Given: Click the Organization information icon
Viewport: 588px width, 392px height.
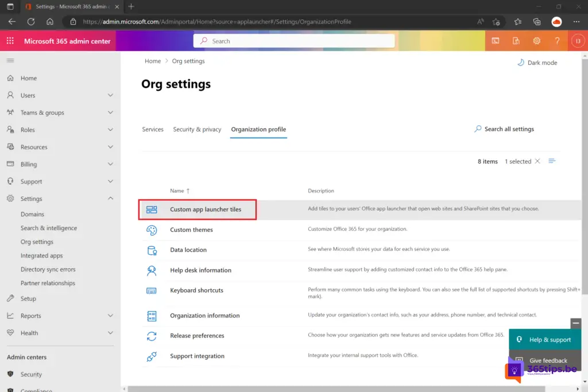Looking at the screenshot, I should pyautogui.click(x=152, y=316).
